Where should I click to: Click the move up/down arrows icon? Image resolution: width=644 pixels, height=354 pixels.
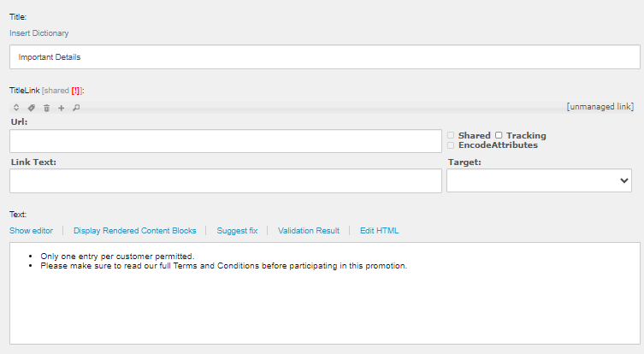pos(16,108)
